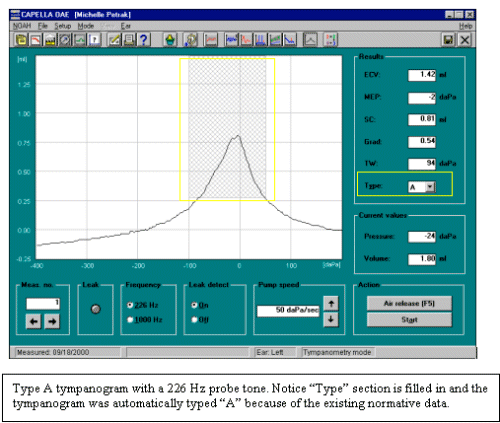Open the Mode menu
Viewport: 500px width, 423px height.
tap(86, 26)
